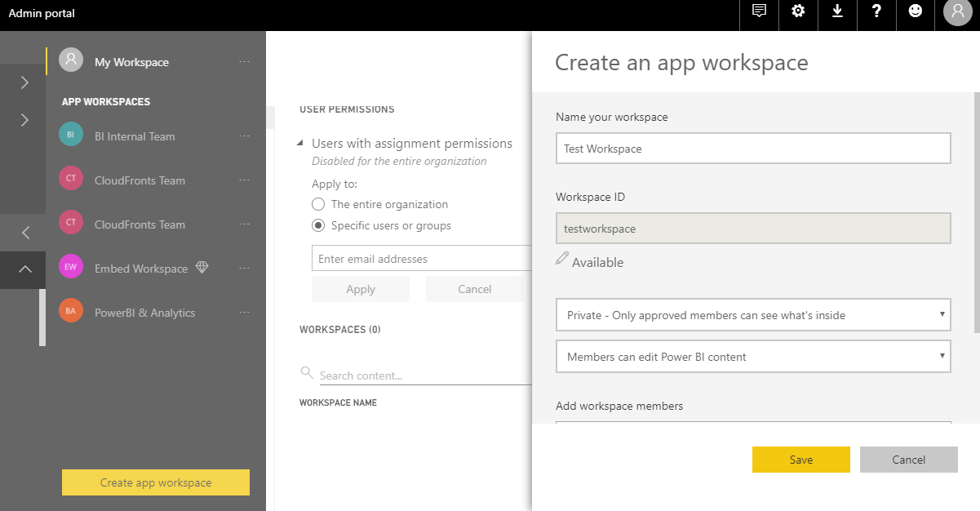This screenshot has width=980, height=511.
Task: Open the help question mark menu
Action: (x=876, y=11)
